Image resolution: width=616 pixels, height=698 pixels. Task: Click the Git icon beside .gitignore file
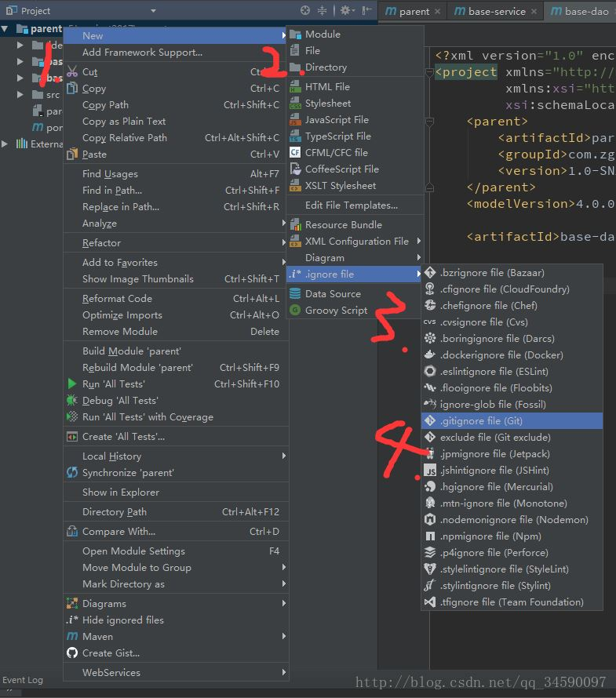(x=430, y=420)
